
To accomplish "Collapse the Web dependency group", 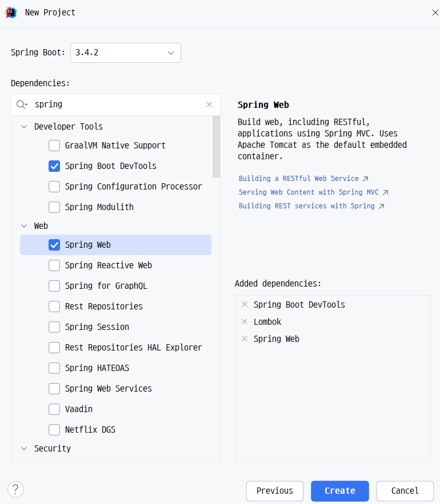I will point(24,226).
